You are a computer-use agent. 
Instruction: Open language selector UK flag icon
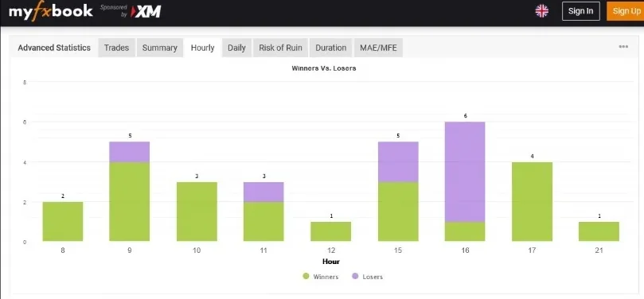point(542,11)
